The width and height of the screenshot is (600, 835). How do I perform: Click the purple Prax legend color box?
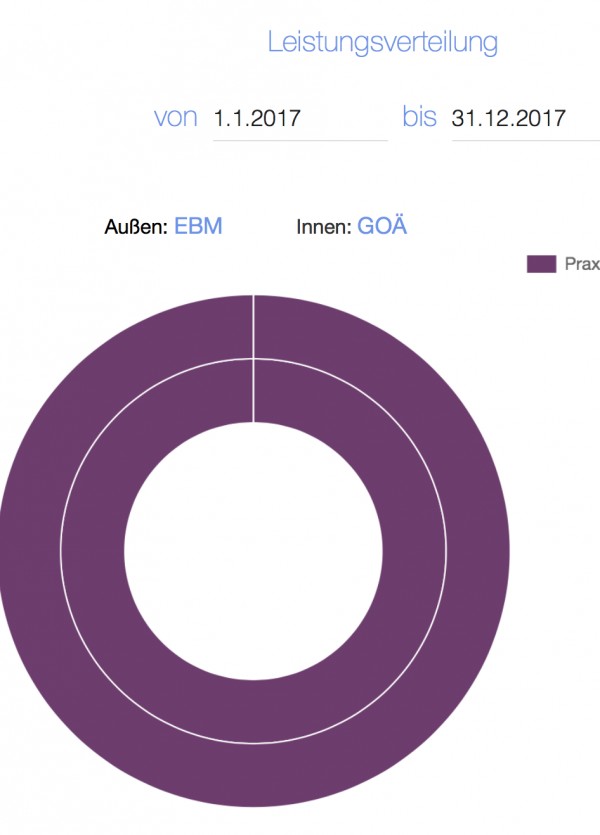click(x=541, y=264)
